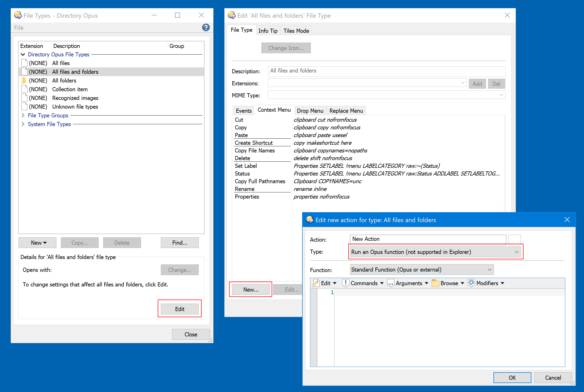Image resolution: width=584 pixels, height=392 pixels.
Task: Click the New button under Context Menu list
Action: tap(251, 289)
